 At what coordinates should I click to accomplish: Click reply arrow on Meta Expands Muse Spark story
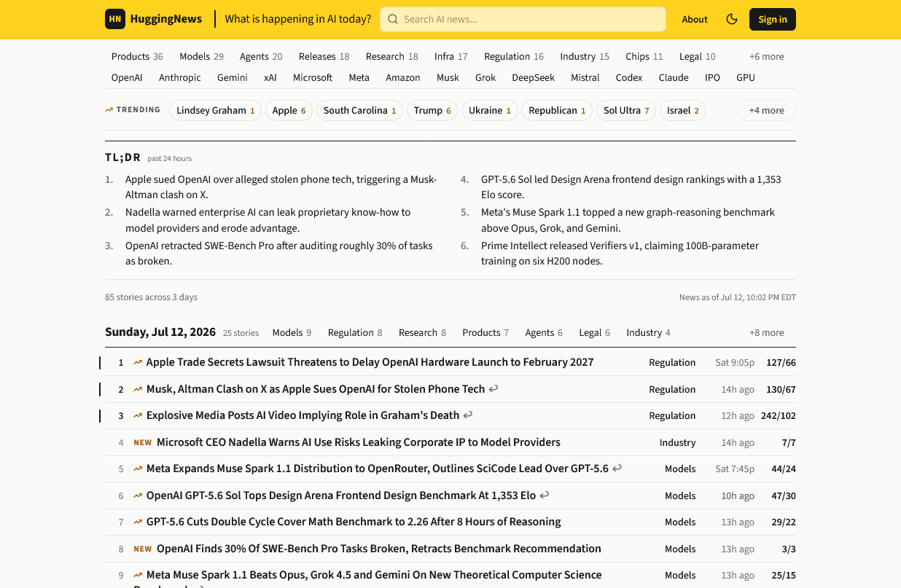617,468
